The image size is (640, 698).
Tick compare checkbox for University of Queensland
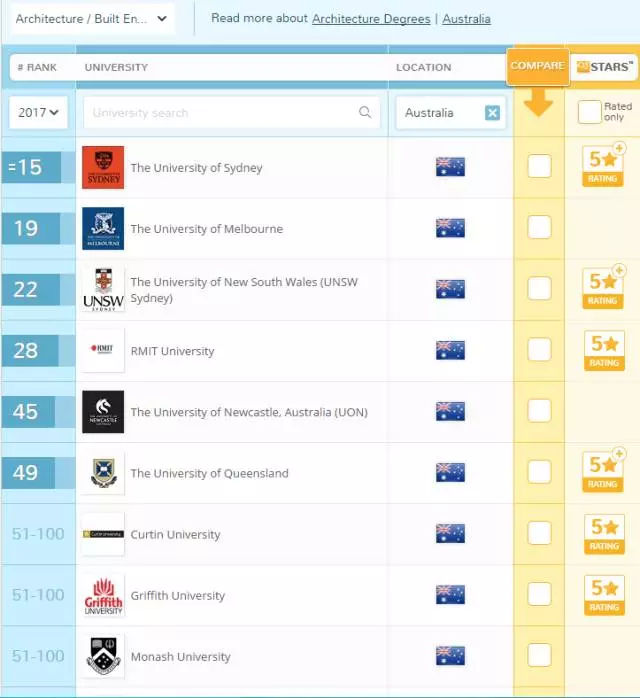tap(539, 471)
